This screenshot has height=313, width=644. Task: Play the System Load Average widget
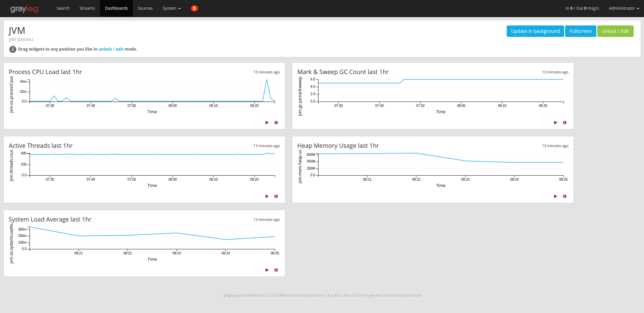[x=267, y=270]
